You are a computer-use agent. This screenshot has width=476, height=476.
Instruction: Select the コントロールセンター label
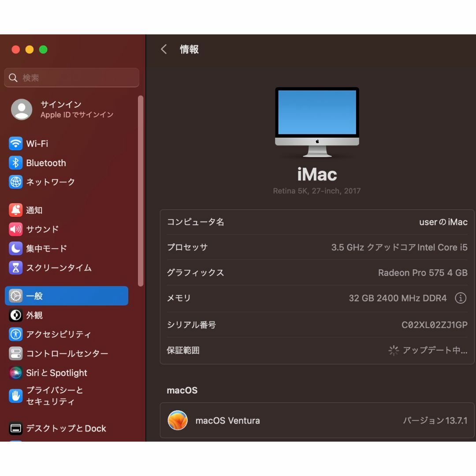pos(67,353)
